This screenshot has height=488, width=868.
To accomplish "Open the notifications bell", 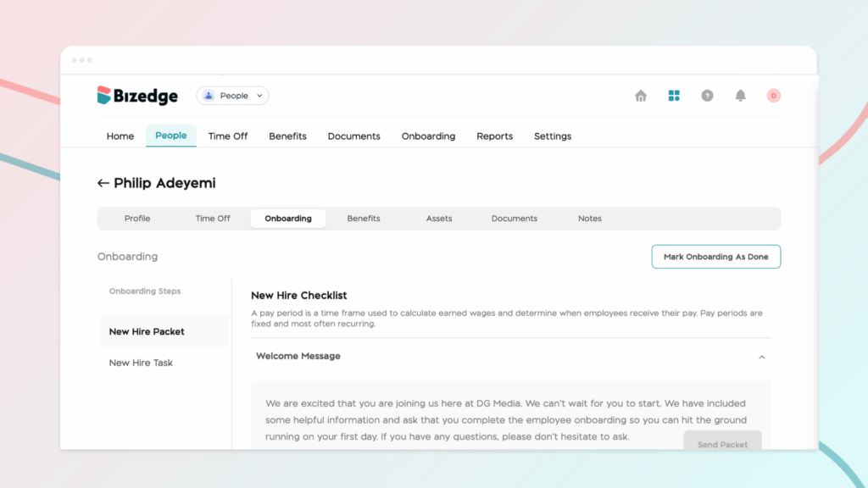I will click(740, 96).
